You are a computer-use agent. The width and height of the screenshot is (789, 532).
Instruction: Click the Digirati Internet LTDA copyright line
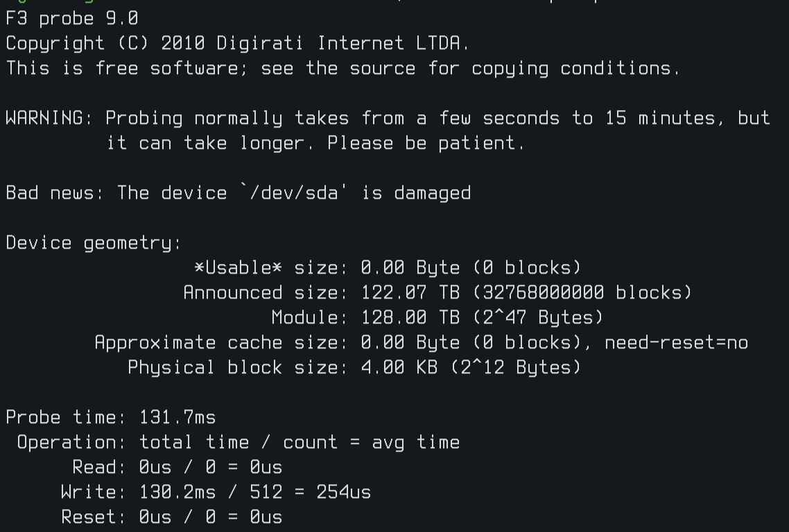[x=238, y=44]
